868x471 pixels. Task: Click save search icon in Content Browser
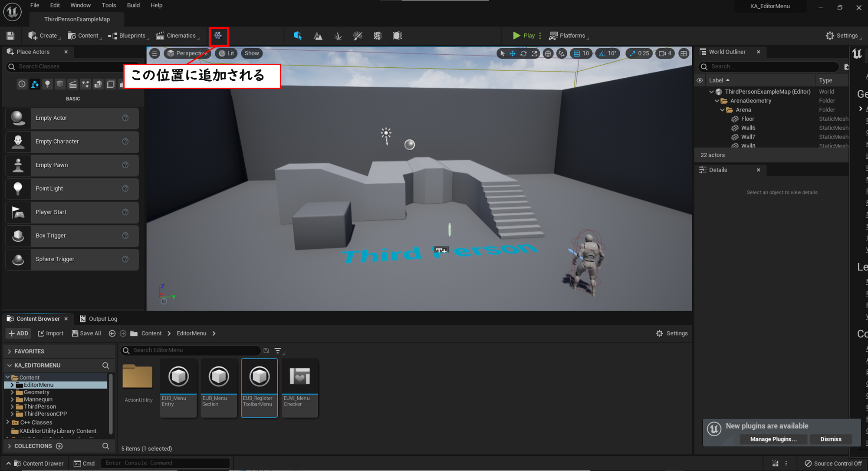266,350
